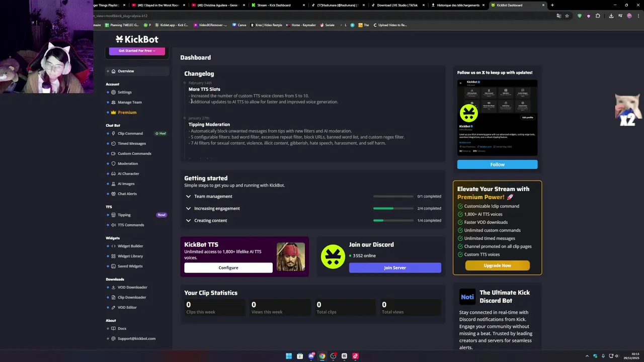644x362 pixels.
Task: Open Widget Builder in the sidebar
Action: point(130,246)
